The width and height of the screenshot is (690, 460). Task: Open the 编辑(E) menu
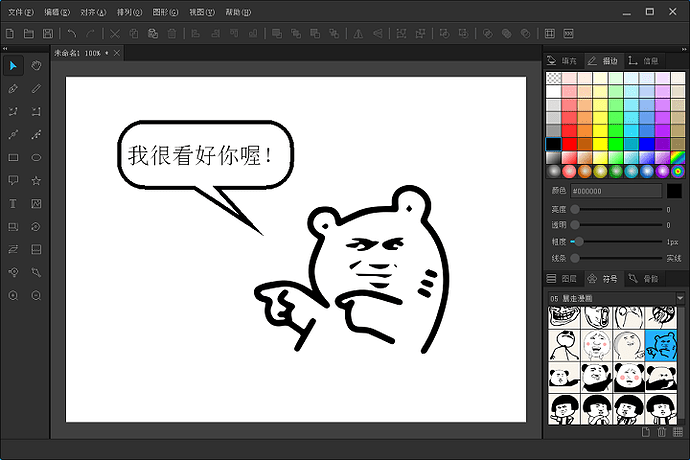click(x=57, y=12)
